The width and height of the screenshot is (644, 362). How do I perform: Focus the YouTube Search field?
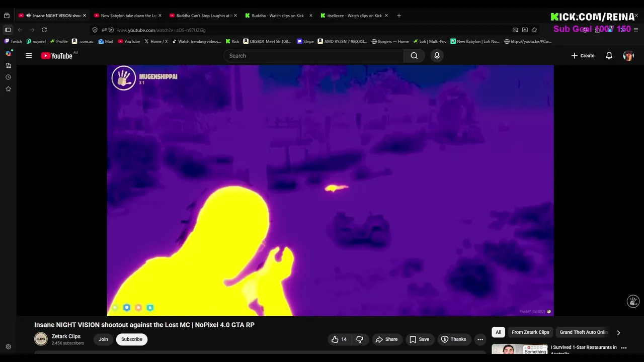point(314,56)
